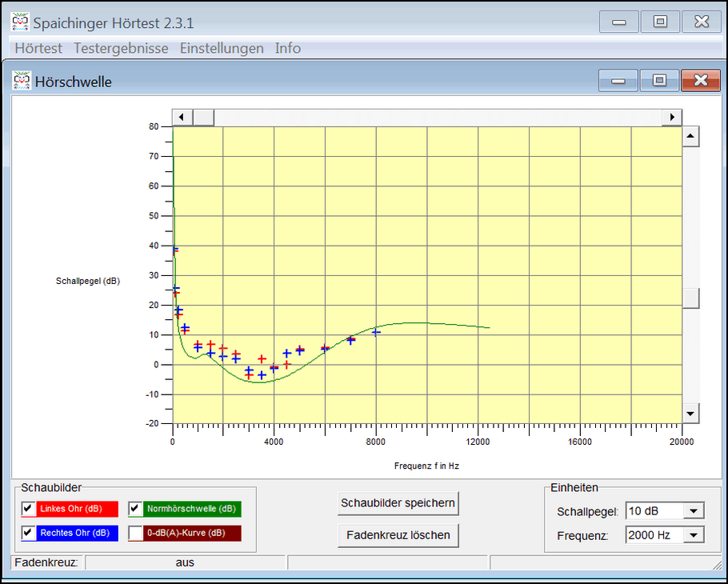Click the vertical scrollbar down arrow

690,414
